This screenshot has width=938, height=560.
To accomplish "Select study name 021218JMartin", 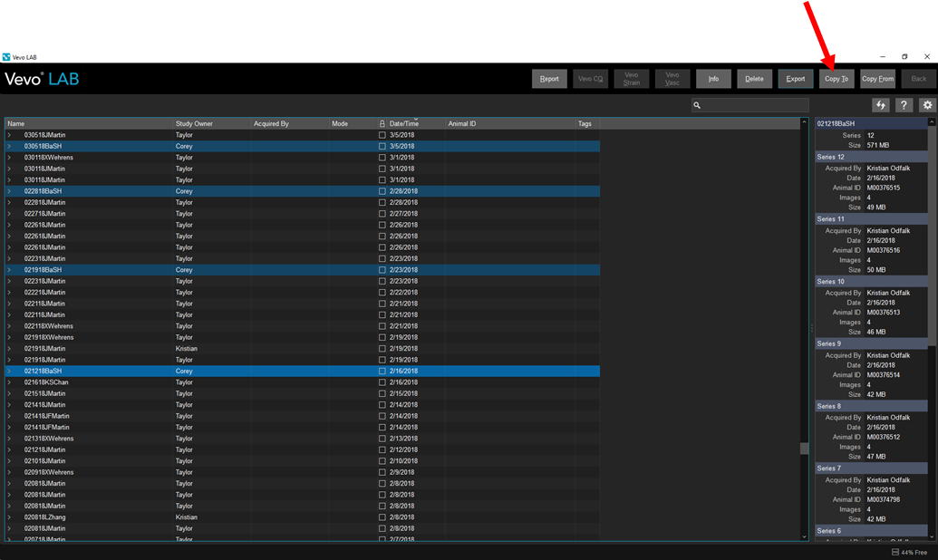I will pos(45,450).
